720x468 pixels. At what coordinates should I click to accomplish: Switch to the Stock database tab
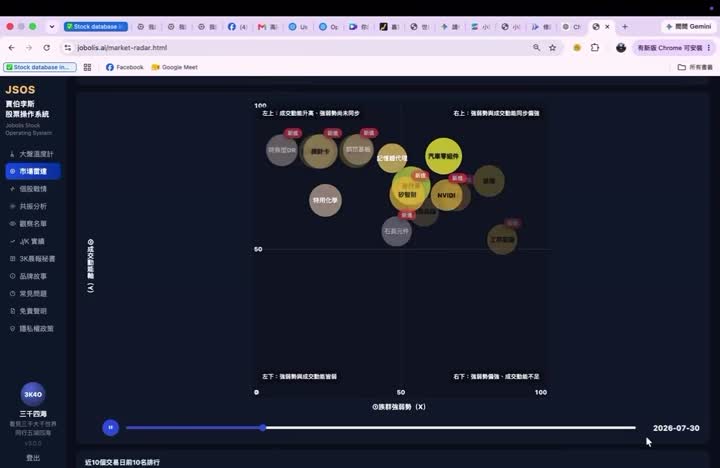pos(96,27)
